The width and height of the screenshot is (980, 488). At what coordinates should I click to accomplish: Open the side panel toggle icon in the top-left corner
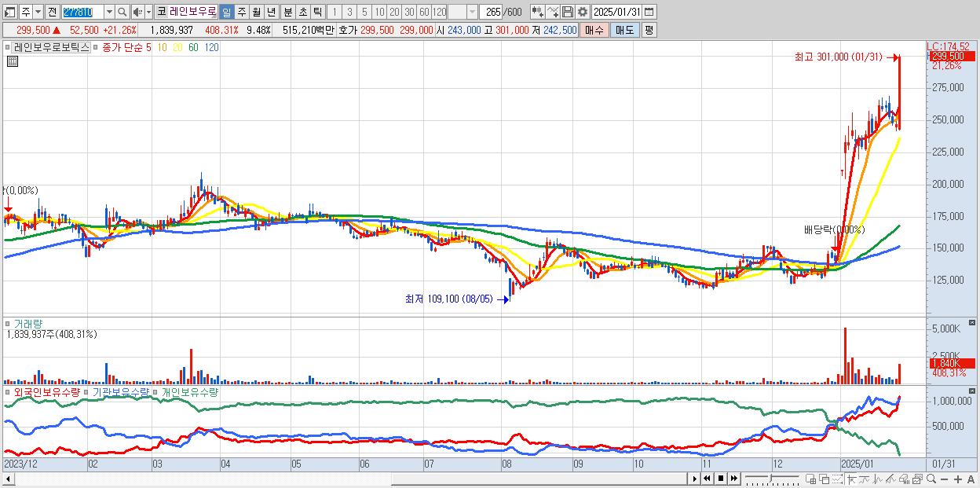(10, 12)
